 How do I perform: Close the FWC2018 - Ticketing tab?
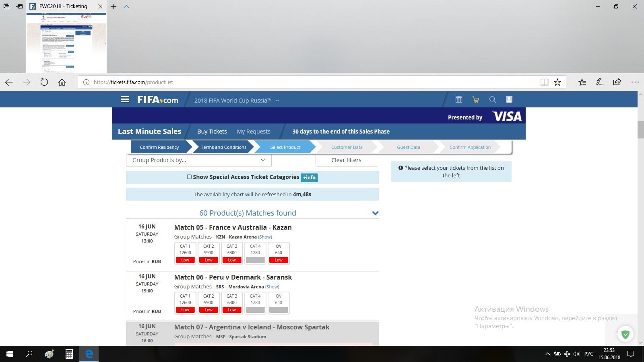[x=100, y=6]
